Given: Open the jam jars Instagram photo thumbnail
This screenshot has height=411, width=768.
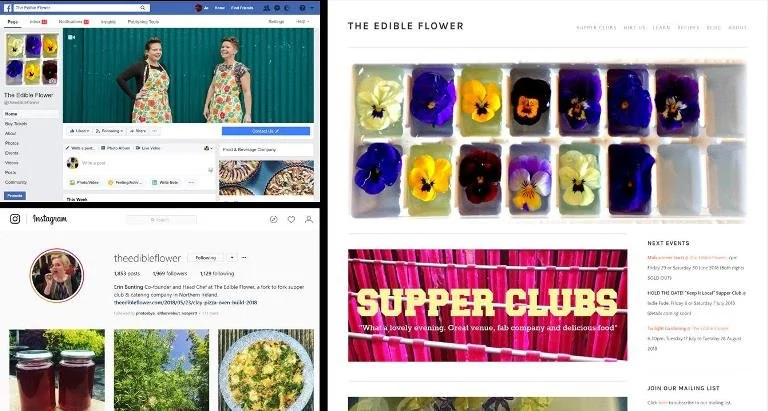Looking at the screenshot, I should tap(57, 370).
